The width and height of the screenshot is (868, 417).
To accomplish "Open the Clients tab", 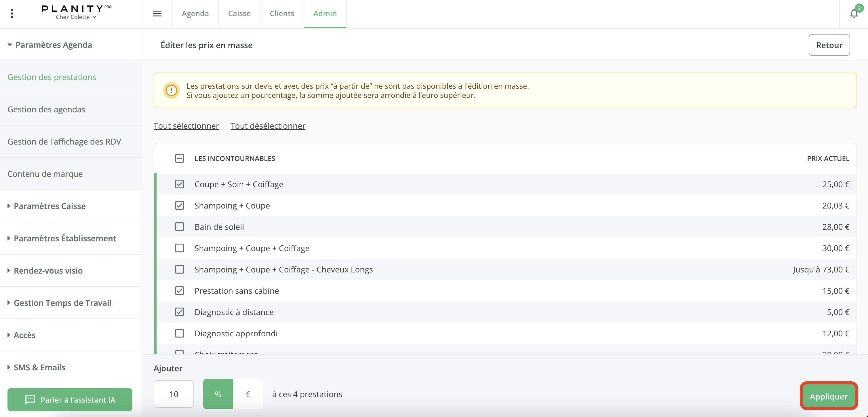I will click(x=282, y=14).
